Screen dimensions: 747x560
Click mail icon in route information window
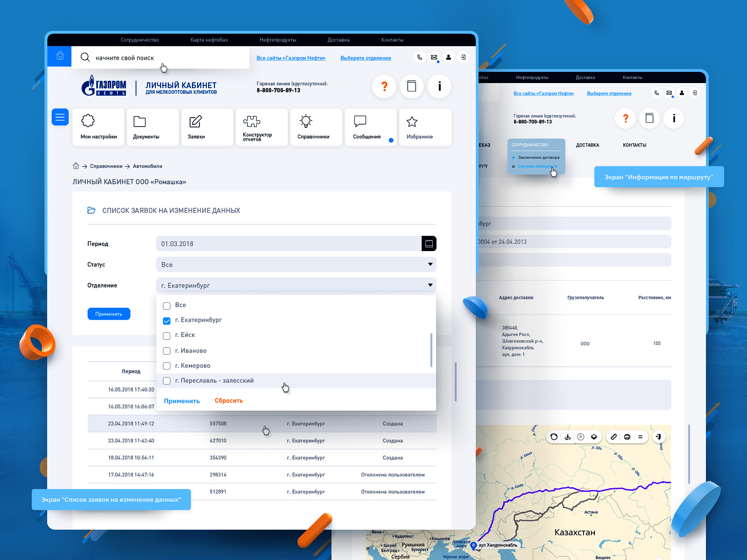[x=669, y=93]
